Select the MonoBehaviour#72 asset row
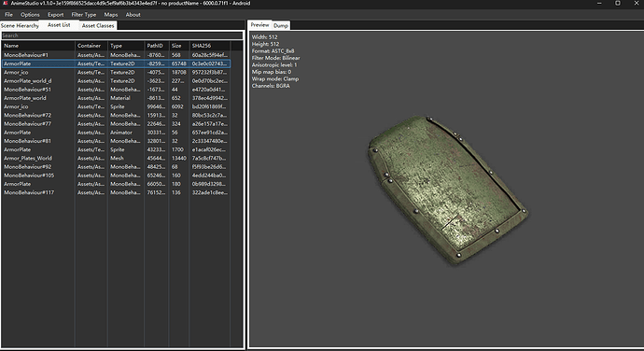Screen dimensions: 644x351 pos(117,115)
